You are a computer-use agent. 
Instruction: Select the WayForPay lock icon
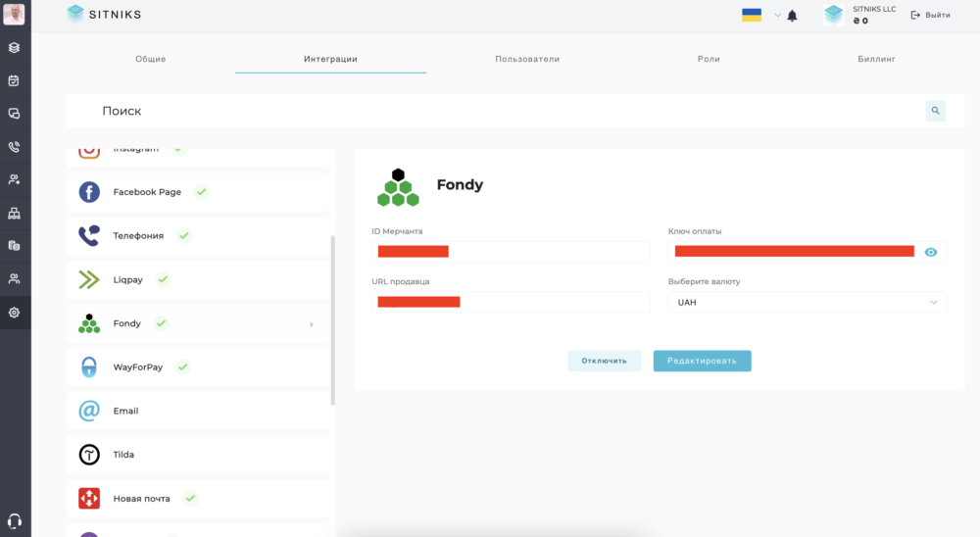(89, 366)
